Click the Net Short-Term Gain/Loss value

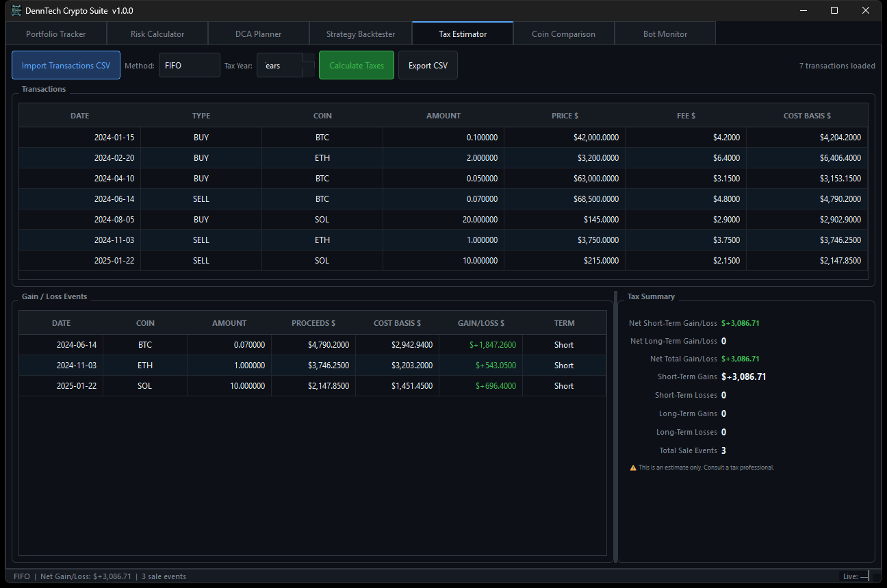(x=741, y=323)
